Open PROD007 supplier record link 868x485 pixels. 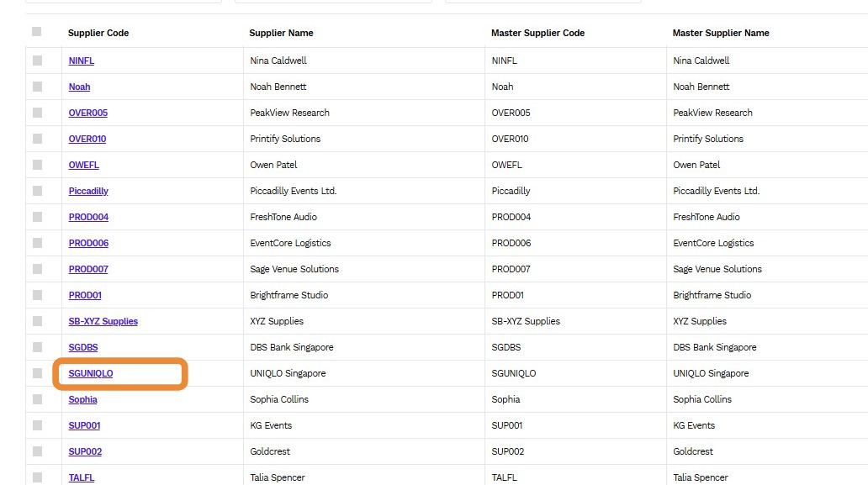tap(88, 269)
